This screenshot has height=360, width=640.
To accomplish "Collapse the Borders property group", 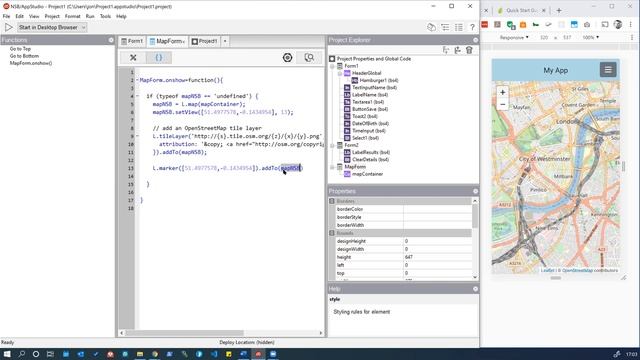I will (x=332, y=201).
